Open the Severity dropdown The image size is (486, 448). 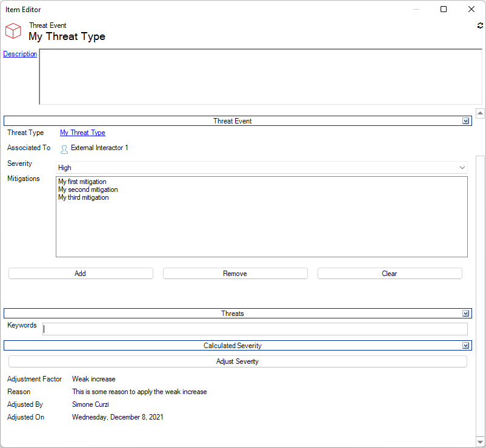pos(462,168)
